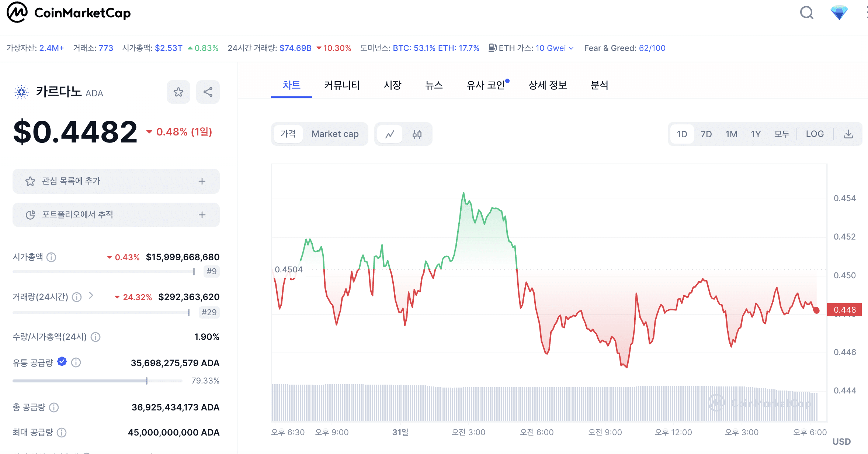
Task: Click the Cardano ADA coin logo
Action: click(x=21, y=92)
